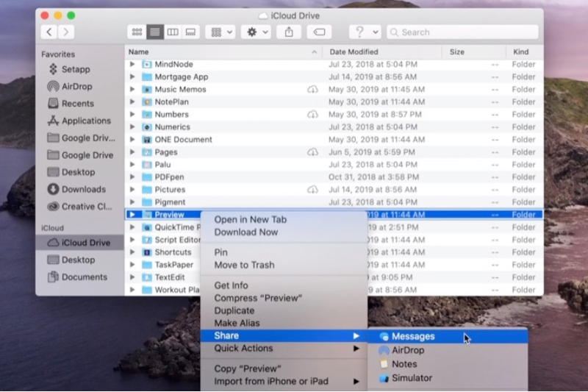Select the PDFpen folder row
This screenshot has width=588, height=392.
click(334, 177)
